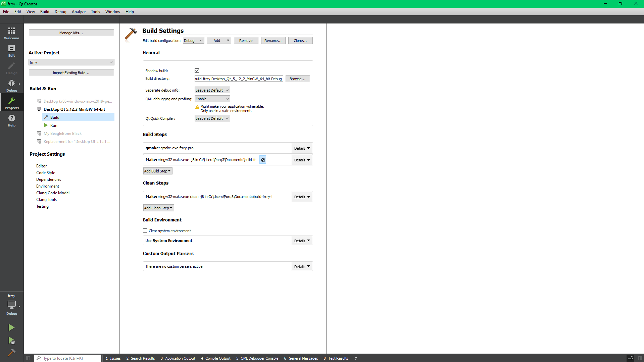The width and height of the screenshot is (644, 362).
Task: Open the Add Clean Step menu
Action: coord(158,208)
